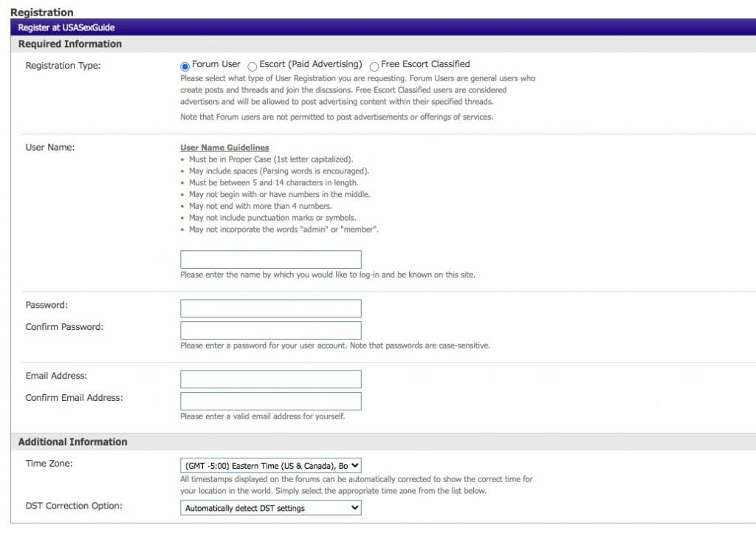Click the 'Please enter the name by which' hint
Image resolution: width=756 pixels, height=533 pixels.
click(328, 275)
